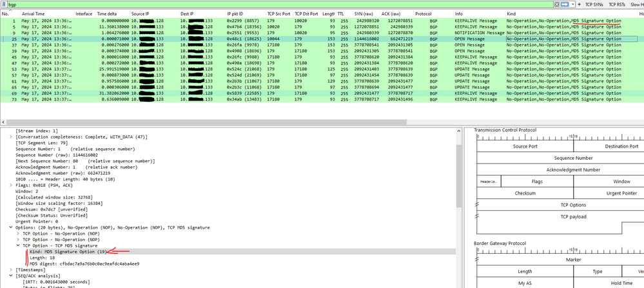Screen dimensions: 644x288
Task: Select the MD5 digest field line
Action: tap(84, 264)
